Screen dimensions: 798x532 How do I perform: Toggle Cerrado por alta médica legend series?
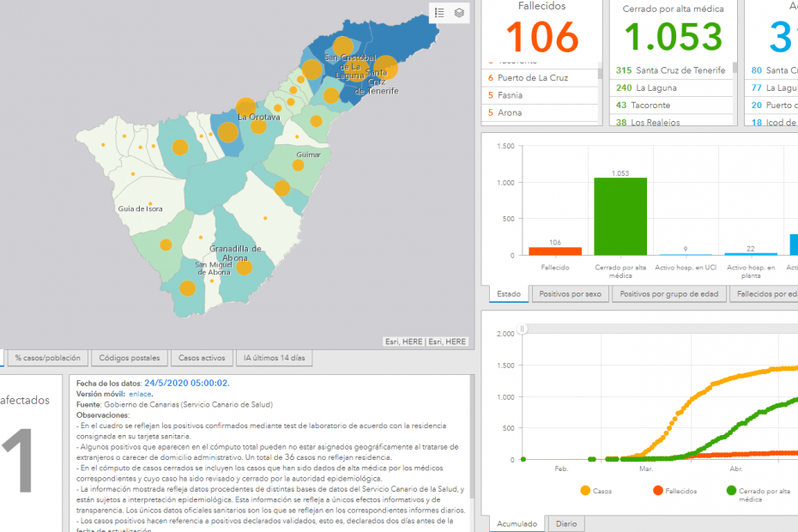[759, 494]
